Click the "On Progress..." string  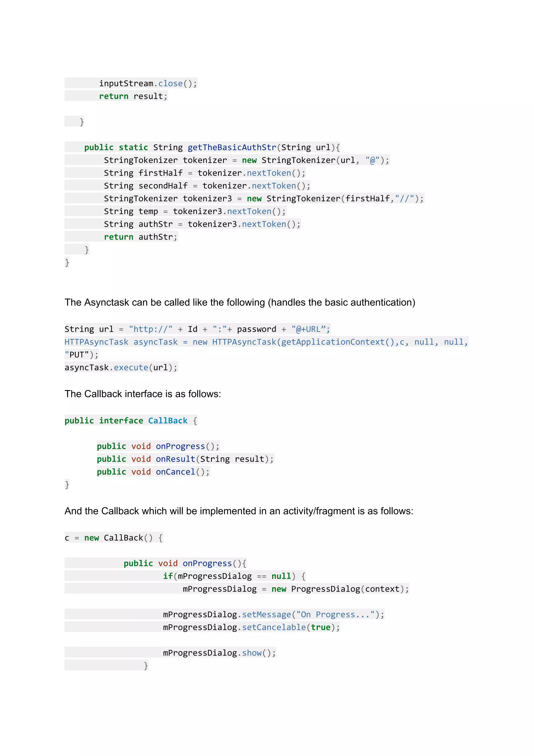point(335,614)
